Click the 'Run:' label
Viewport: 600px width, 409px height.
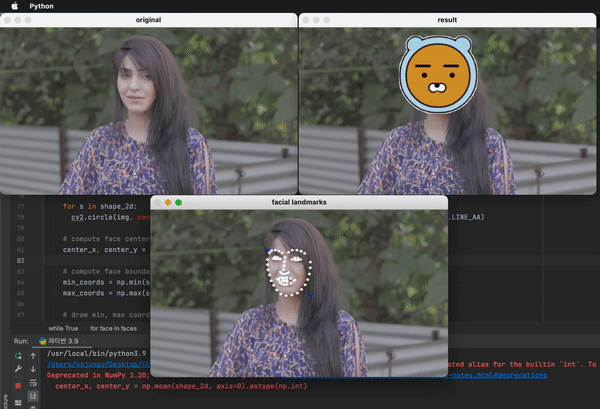point(21,341)
